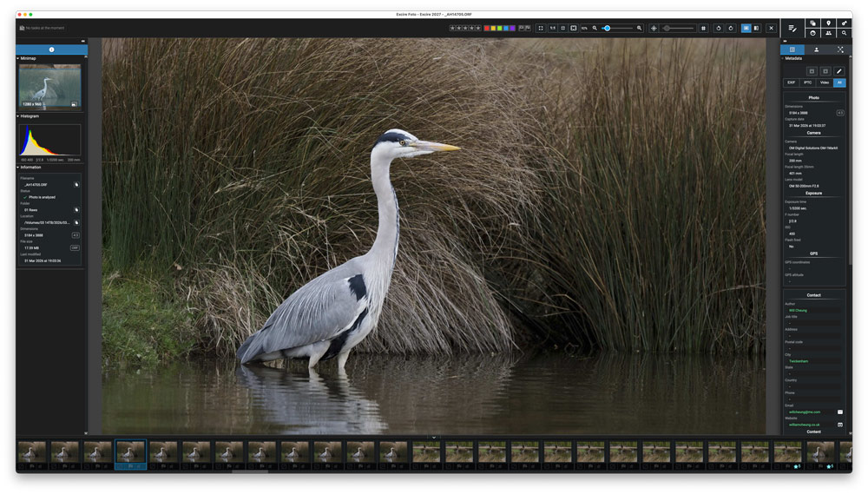Click the zoom in magnifier icon
The image size is (868, 494).
click(x=640, y=29)
